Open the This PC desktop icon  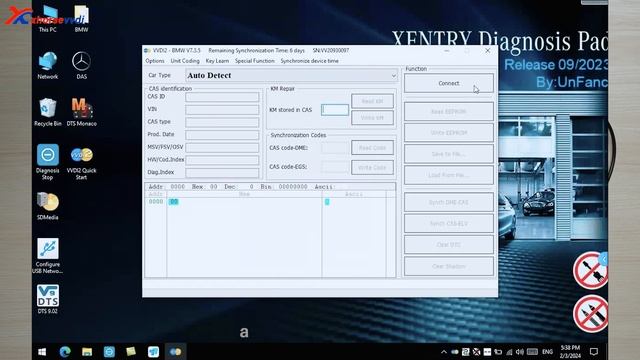pyautogui.click(x=48, y=19)
